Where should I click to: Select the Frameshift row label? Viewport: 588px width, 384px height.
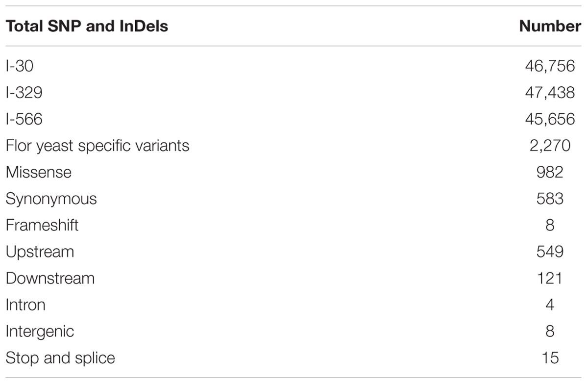(42, 225)
